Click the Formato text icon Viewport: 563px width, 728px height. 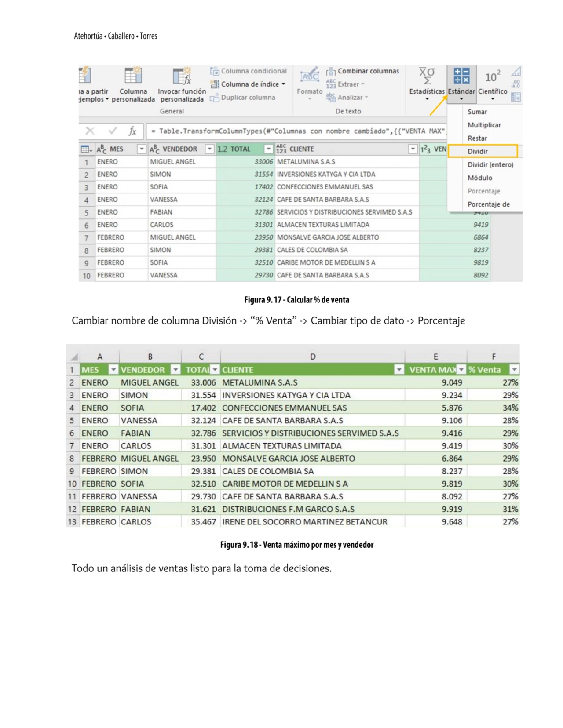coord(309,76)
